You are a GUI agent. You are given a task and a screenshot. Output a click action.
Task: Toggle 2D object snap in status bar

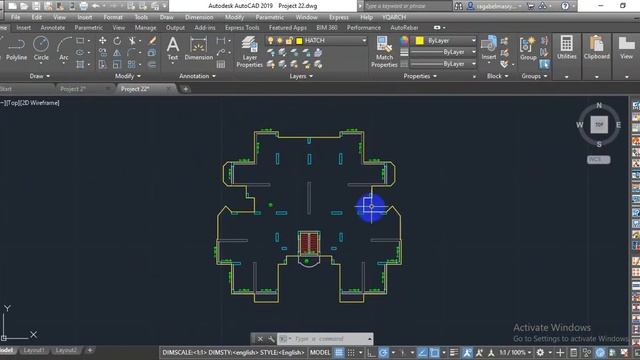[x=434, y=352]
